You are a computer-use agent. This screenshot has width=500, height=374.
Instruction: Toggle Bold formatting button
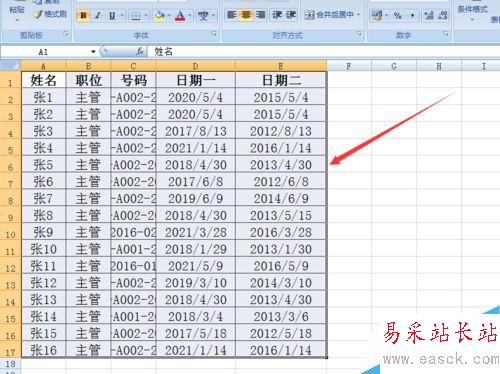[x=83, y=15]
